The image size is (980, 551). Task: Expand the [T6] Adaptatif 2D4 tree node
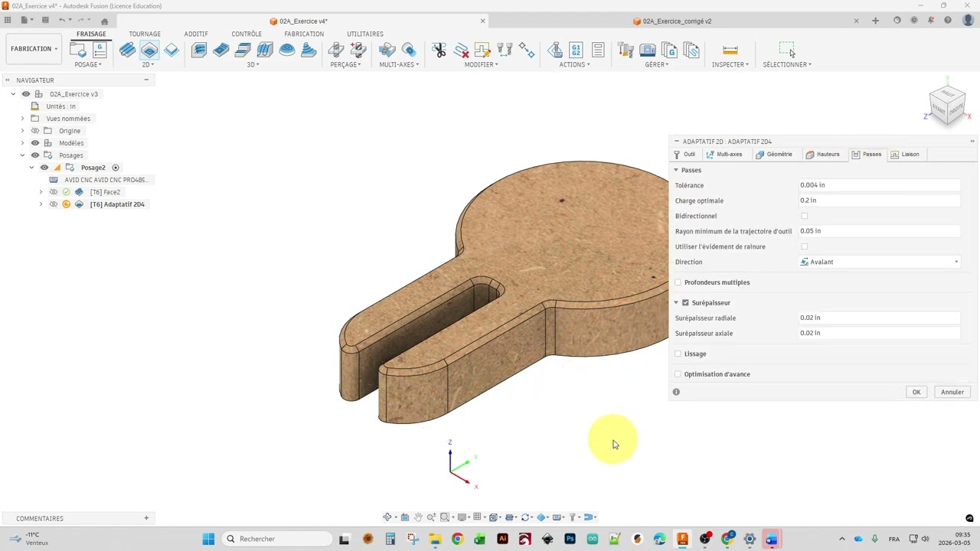click(41, 204)
